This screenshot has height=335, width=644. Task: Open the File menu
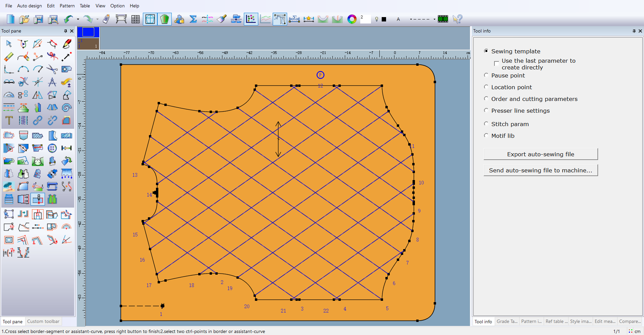(9, 6)
